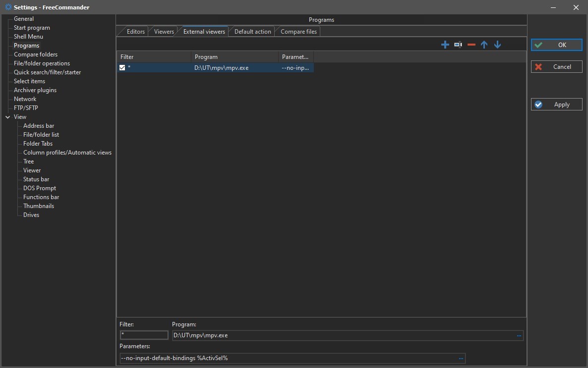Close the Settings window
The width and height of the screenshot is (588, 368).
(576, 7)
